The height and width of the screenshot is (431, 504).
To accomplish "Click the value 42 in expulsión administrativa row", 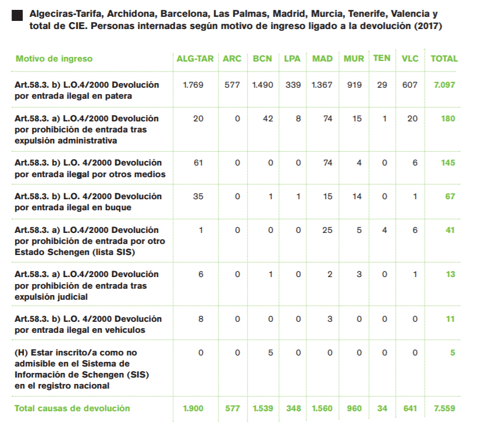I will 268,118.
